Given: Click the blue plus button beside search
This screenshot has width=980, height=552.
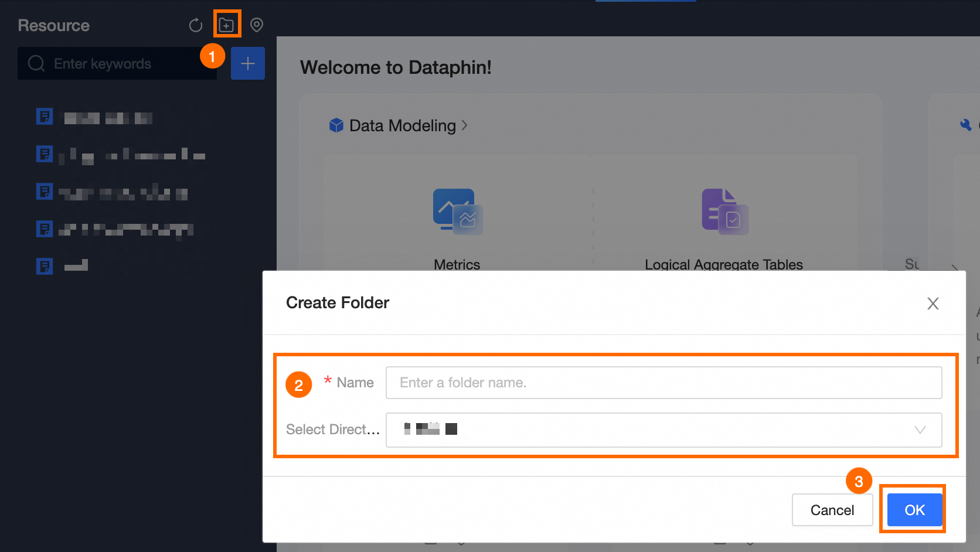Looking at the screenshot, I should (248, 63).
